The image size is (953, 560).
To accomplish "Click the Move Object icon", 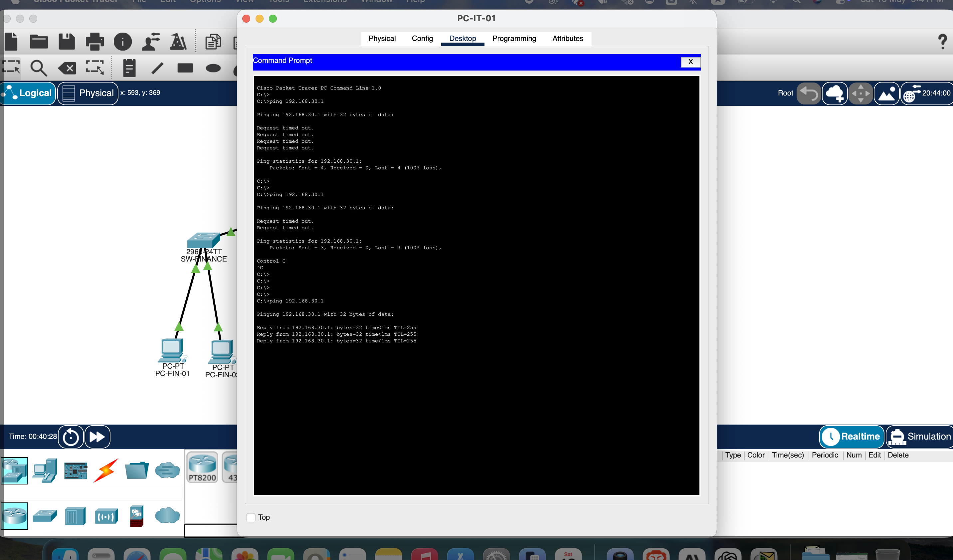I will [x=861, y=93].
